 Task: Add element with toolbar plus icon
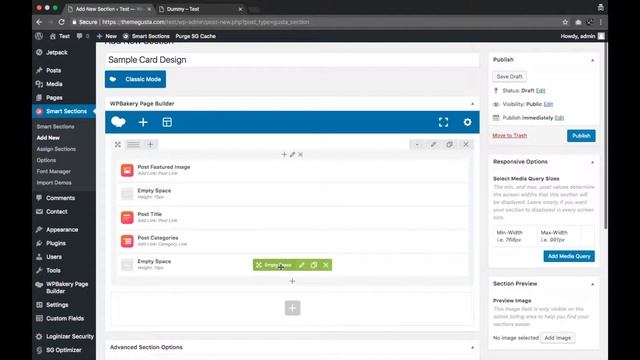coord(143,122)
